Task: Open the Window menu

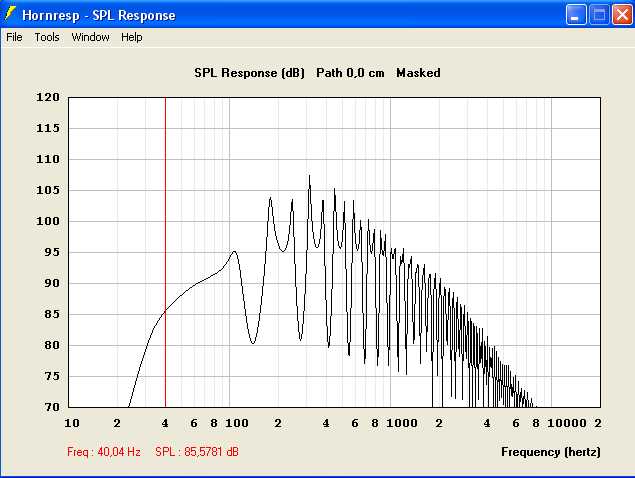Action: pos(90,37)
